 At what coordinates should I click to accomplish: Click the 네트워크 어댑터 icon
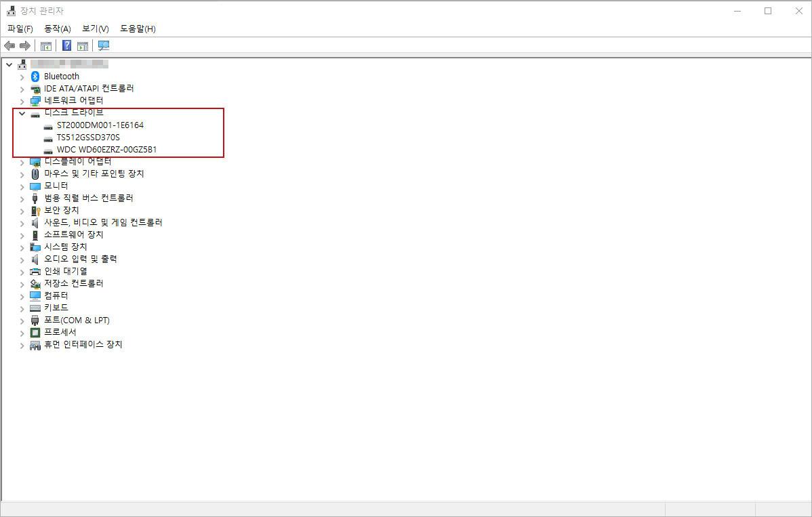[35, 100]
